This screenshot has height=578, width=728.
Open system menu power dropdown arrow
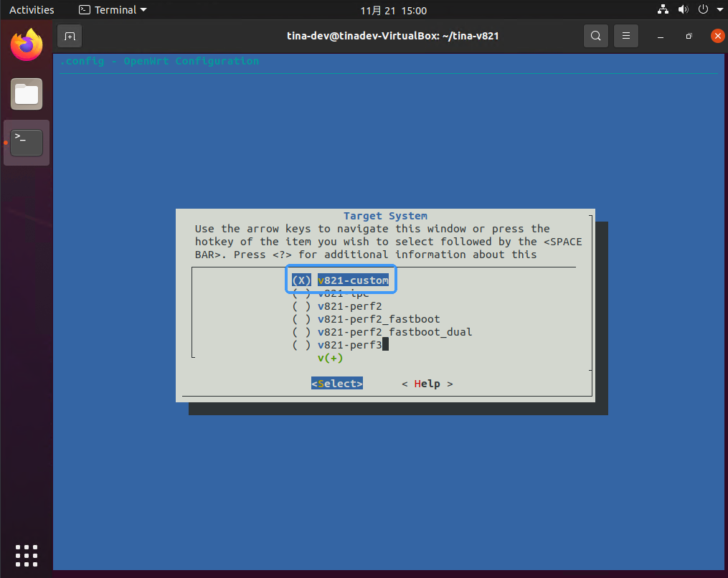click(x=717, y=10)
